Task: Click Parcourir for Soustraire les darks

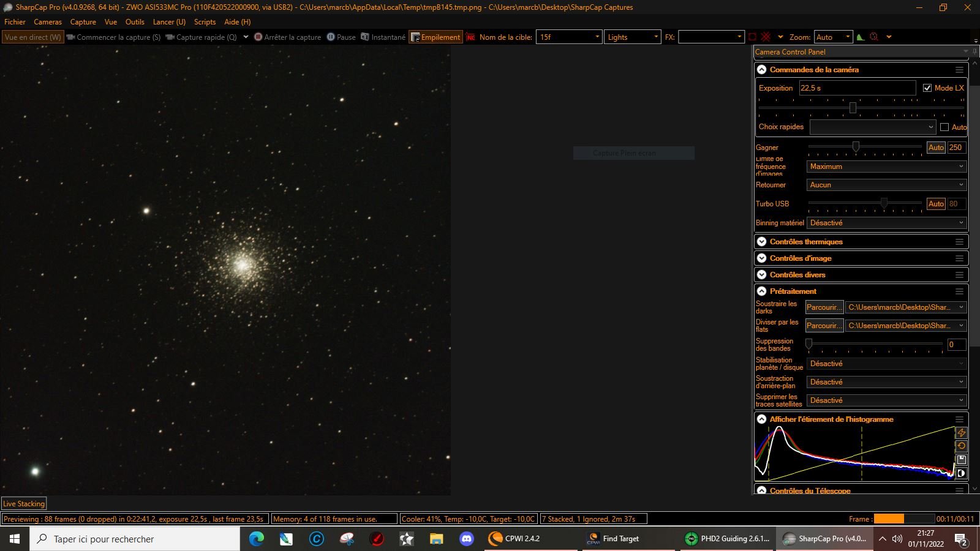Action: [824, 307]
